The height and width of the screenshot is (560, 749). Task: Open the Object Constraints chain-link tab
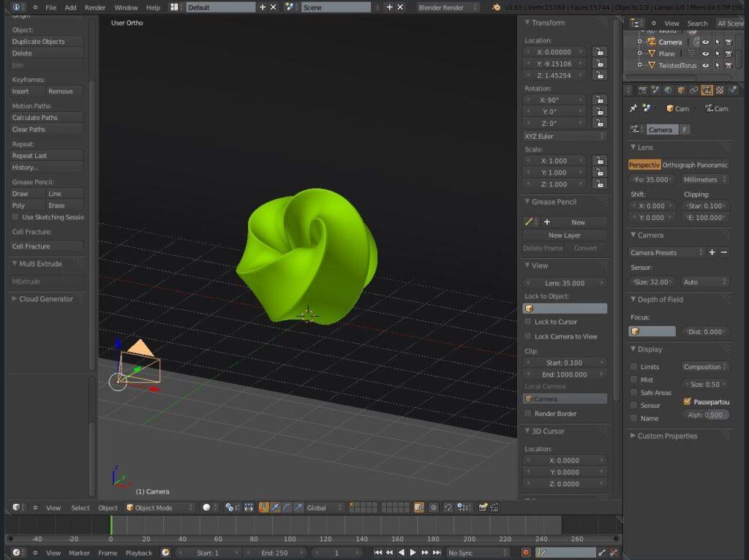point(694,90)
